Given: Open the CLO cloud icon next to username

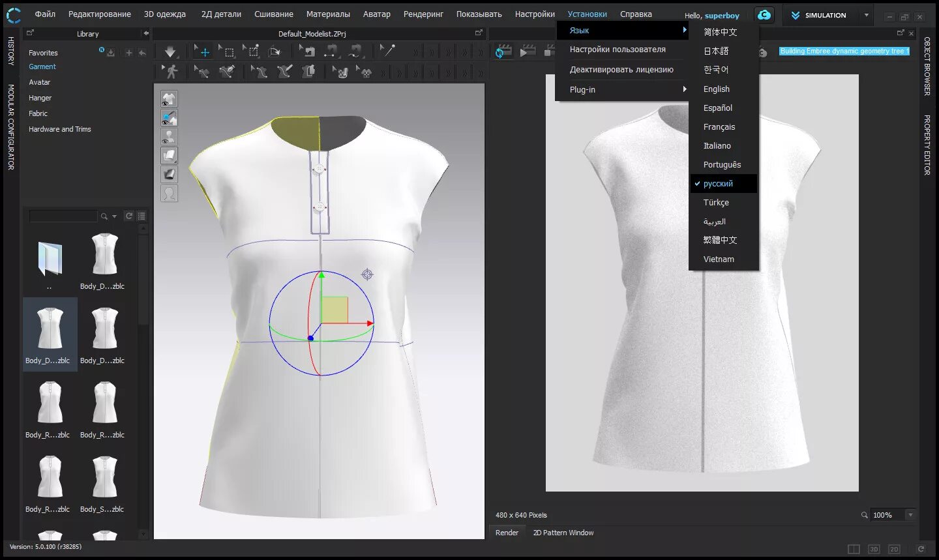Looking at the screenshot, I should click(x=764, y=15).
